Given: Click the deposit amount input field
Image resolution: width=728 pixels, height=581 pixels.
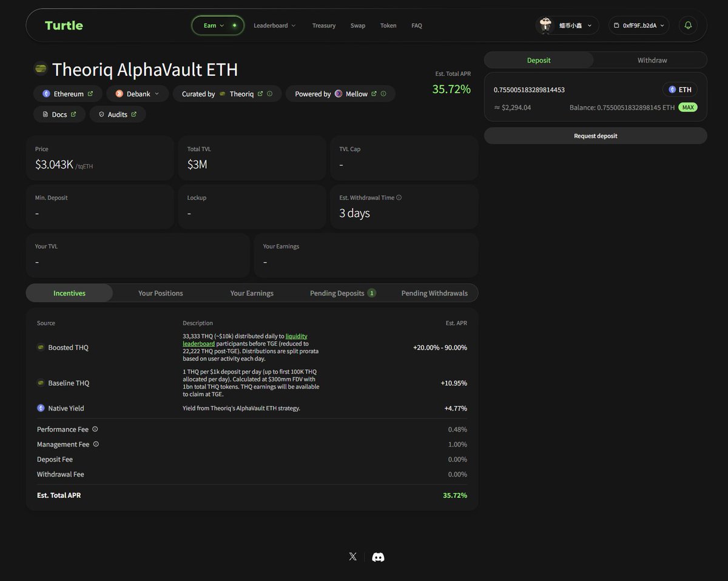Looking at the screenshot, I should [x=570, y=90].
